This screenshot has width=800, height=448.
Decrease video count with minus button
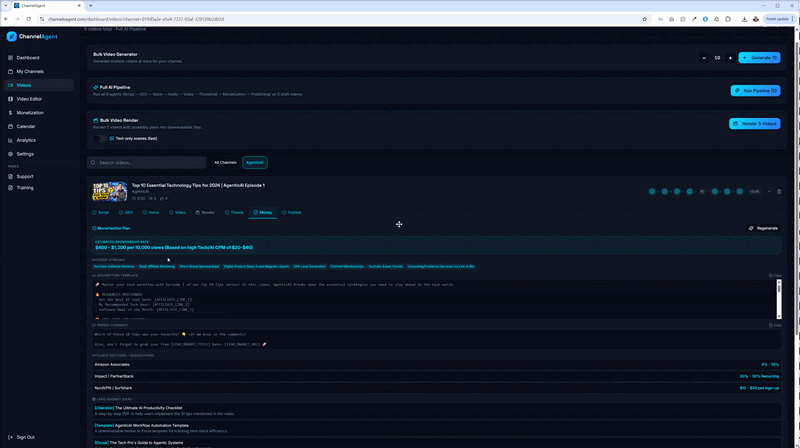pos(704,58)
